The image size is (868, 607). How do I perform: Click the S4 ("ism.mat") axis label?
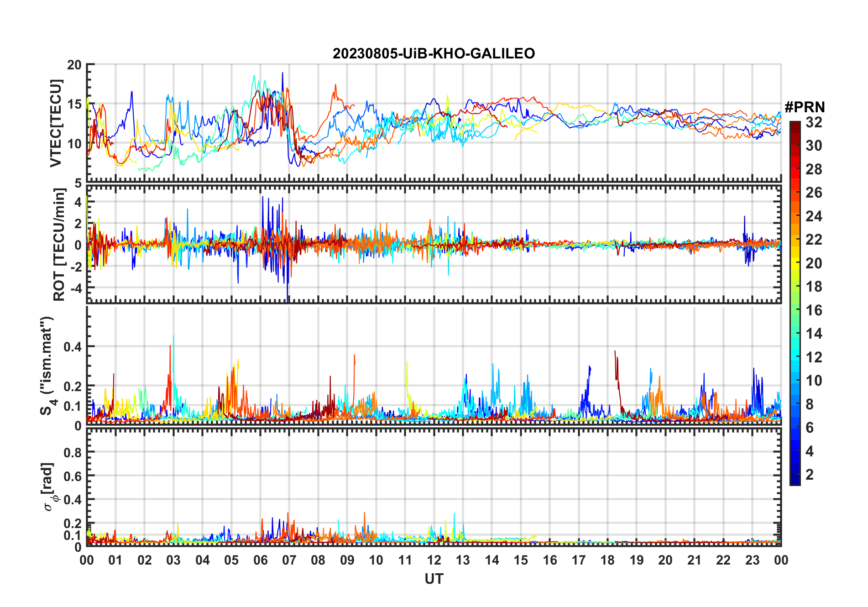(47, 366)
